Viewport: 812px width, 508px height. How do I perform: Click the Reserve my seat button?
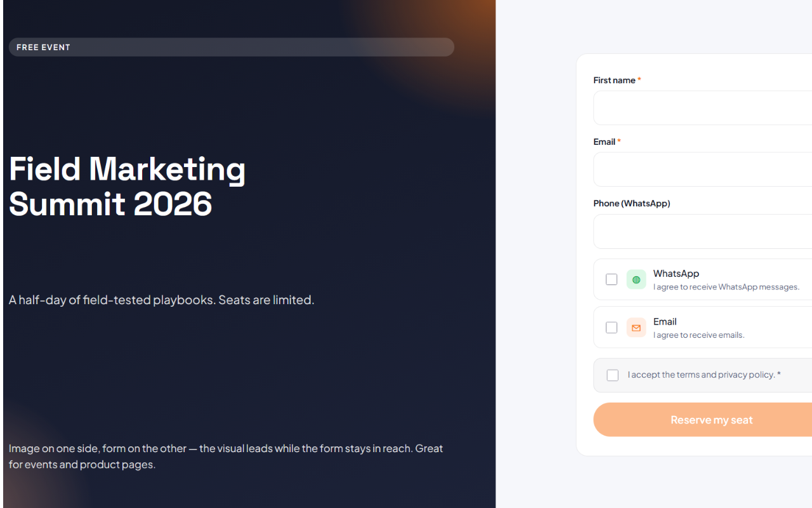tap(703, 420)
